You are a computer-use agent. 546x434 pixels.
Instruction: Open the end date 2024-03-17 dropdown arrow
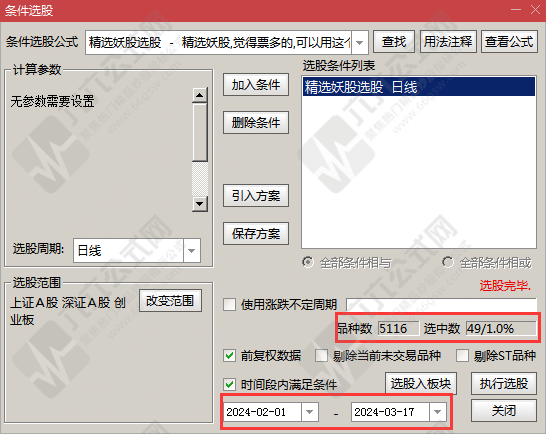(438, 412)
